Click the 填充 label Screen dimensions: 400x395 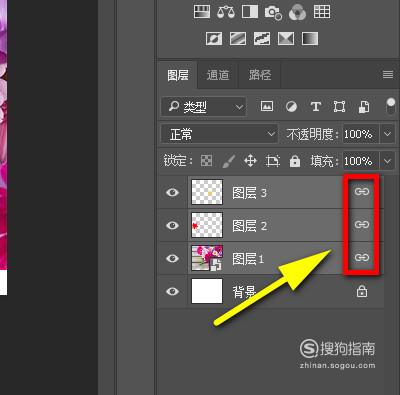pyautogui.click(x=324, y=161)
